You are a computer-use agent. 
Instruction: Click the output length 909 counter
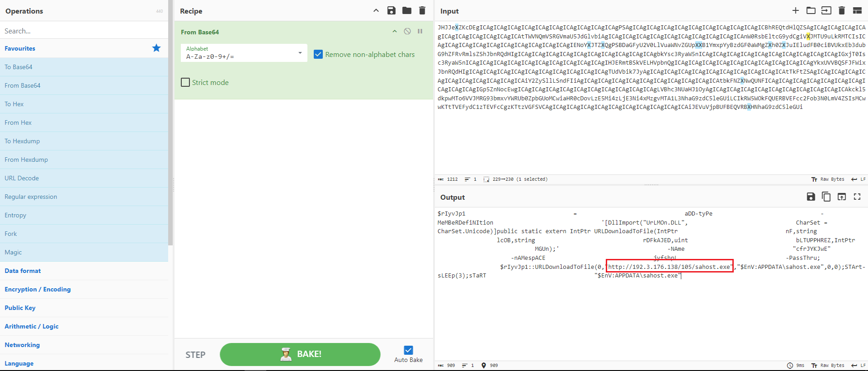pyautogui.click(x=446, y=366)
